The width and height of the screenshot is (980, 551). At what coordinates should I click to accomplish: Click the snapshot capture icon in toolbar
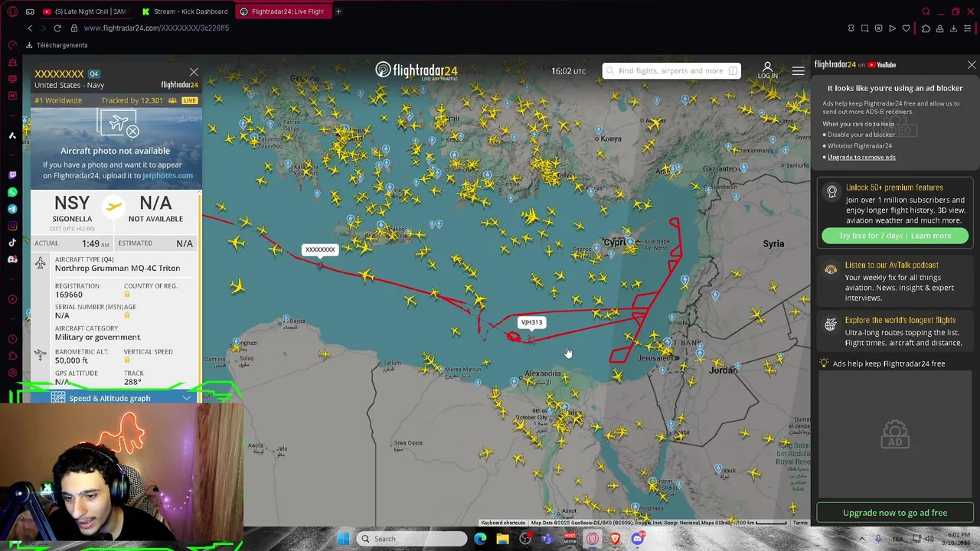864,28
